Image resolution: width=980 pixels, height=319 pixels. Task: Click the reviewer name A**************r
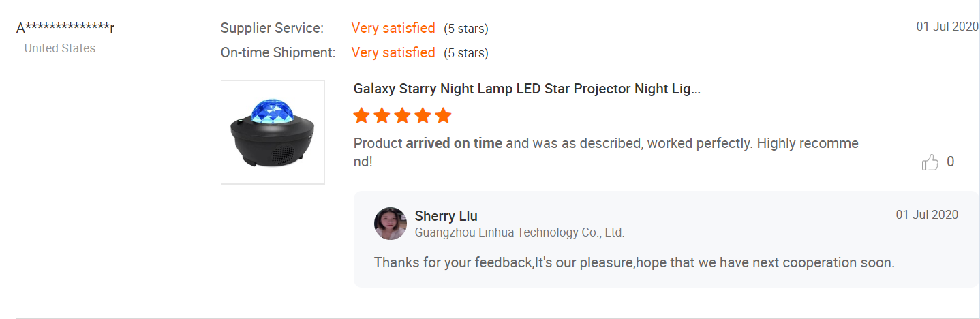65,28
